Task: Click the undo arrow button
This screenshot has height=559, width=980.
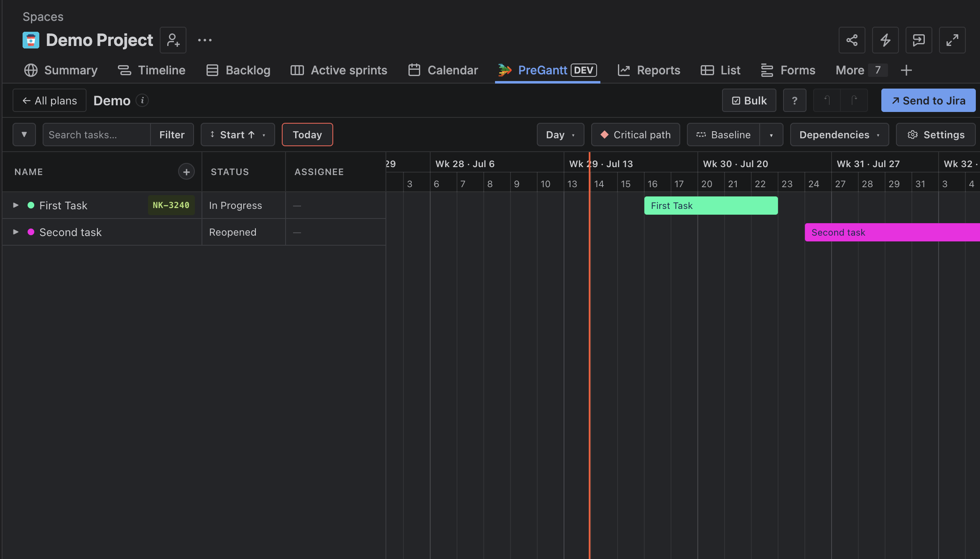Action: (x=827, y=101)
